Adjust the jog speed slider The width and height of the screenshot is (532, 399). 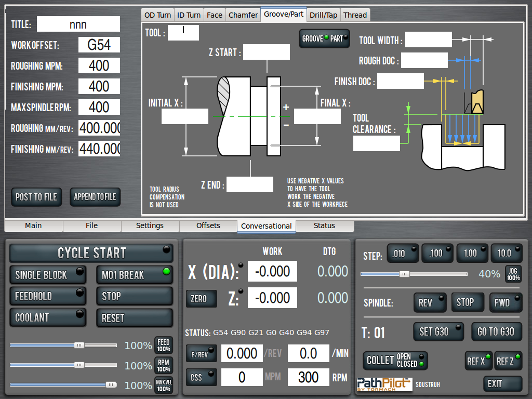tap(404, 274)
